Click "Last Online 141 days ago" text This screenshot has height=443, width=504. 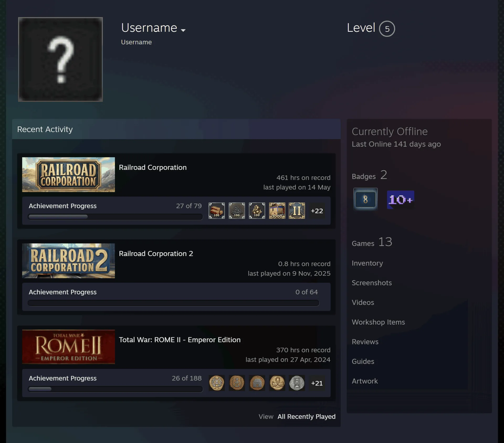point(396,144)
